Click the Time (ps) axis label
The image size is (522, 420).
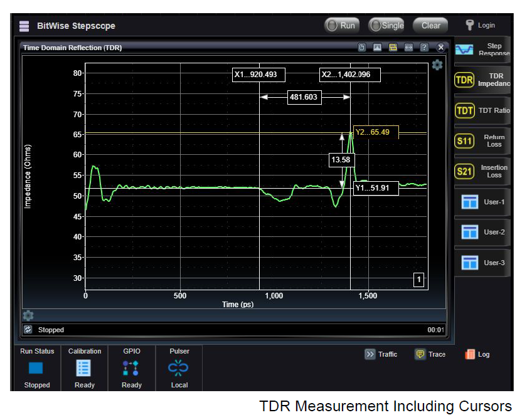coord(238,305)
